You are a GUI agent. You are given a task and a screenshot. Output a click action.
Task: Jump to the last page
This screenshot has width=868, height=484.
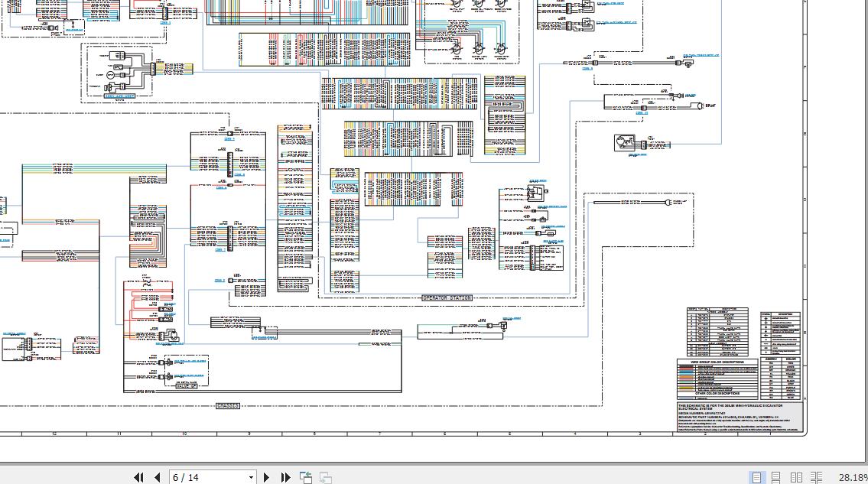point(286,477)
